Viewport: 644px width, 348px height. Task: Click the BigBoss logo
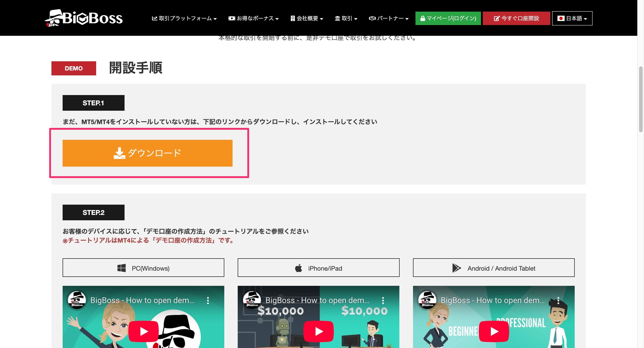[84, 18]
